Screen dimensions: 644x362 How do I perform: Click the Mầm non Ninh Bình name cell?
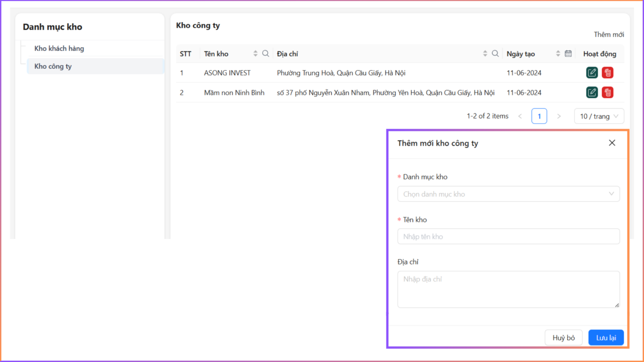click(234, 92)
